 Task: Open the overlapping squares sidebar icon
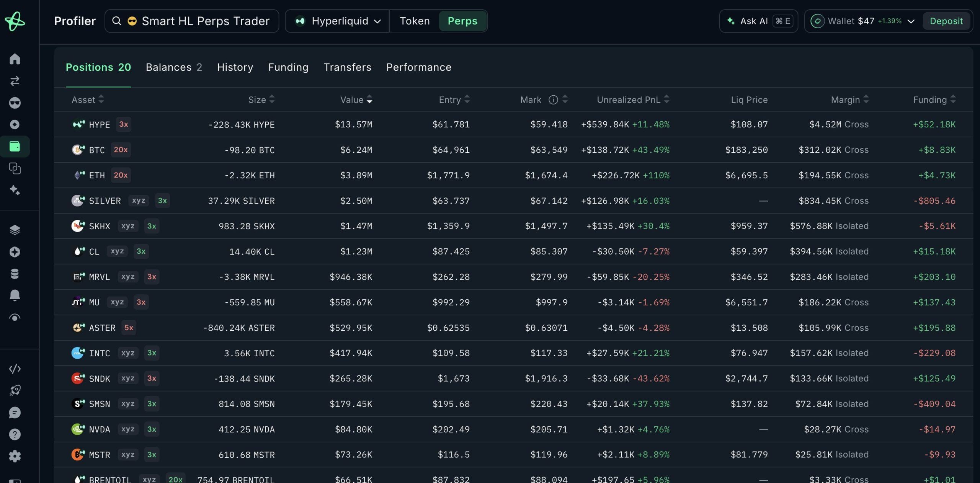[x=15, y=168]
